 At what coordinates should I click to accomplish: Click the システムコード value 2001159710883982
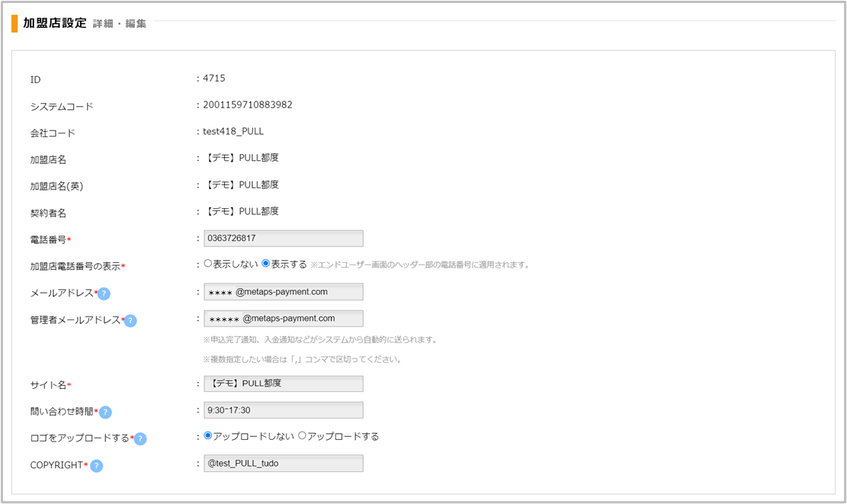[x=247, y=104]
